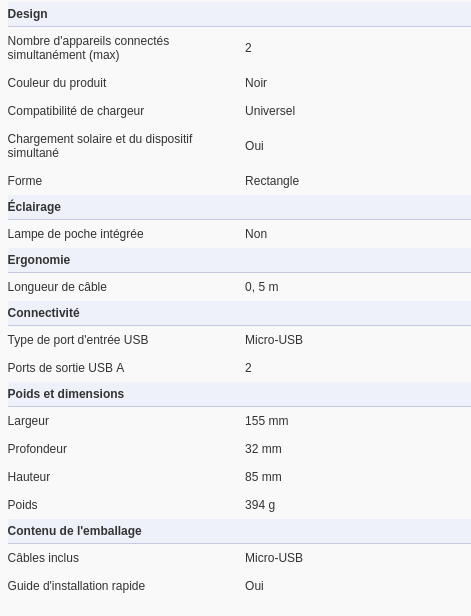Viewport: 471px width, 616px height.
Task: Select the Longueur de câble row label
Action: pyautogui.click(x=57, y=287)
